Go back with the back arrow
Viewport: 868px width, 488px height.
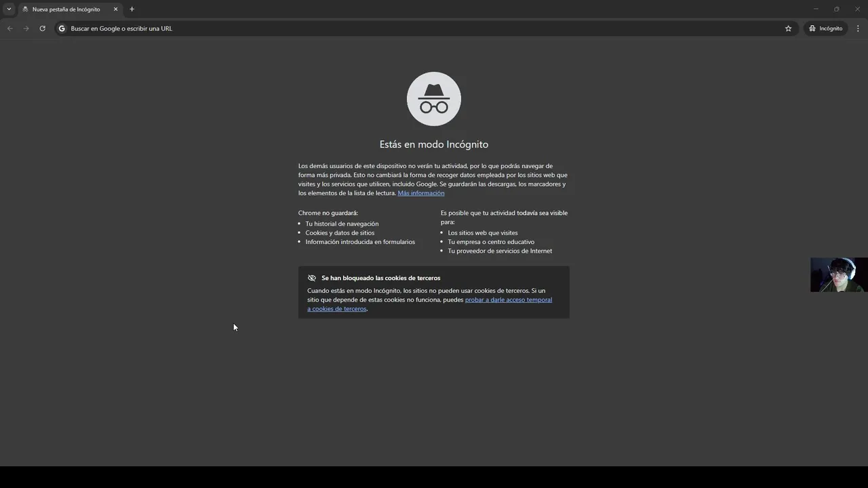(x=9, y=28)
